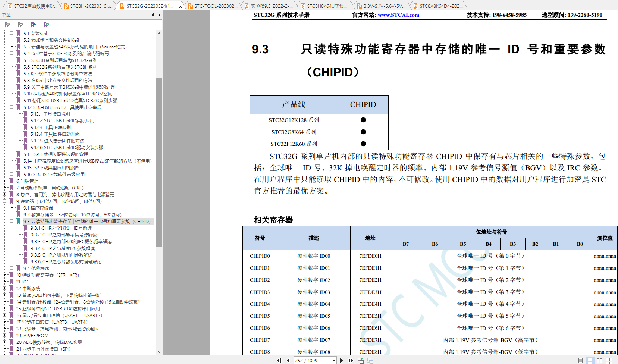618x364 pixels.
Task: Open the page number dropdown
Action: [x=334, y=360]
